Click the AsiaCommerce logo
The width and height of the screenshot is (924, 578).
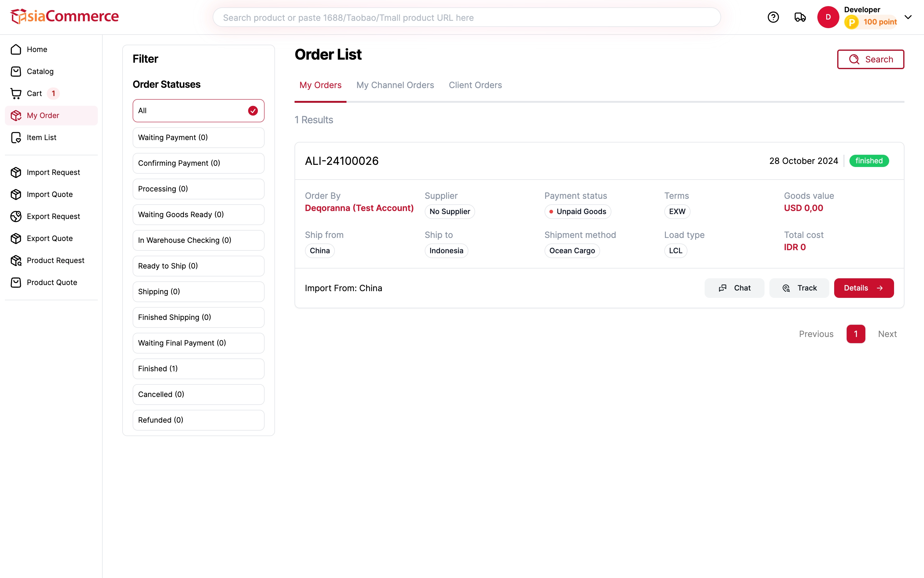click(x=64, y=17)
